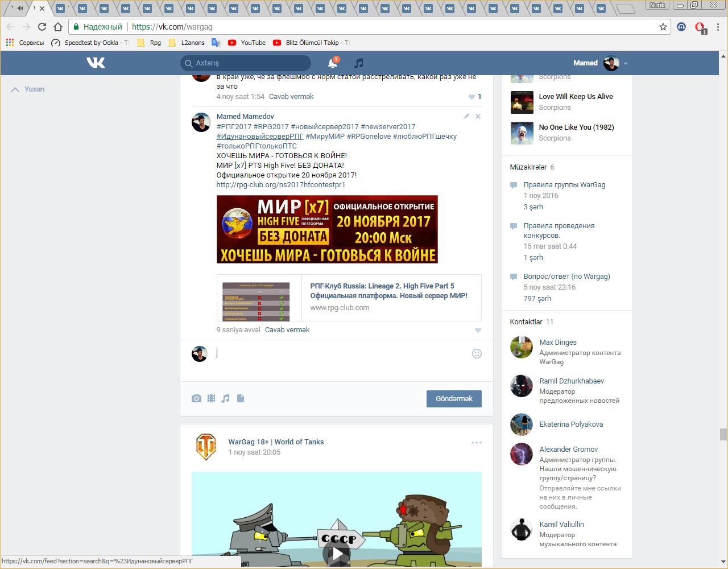Click Yuxarı to jump to top
The image size is (728, 569).
click(x=28, y=89)
